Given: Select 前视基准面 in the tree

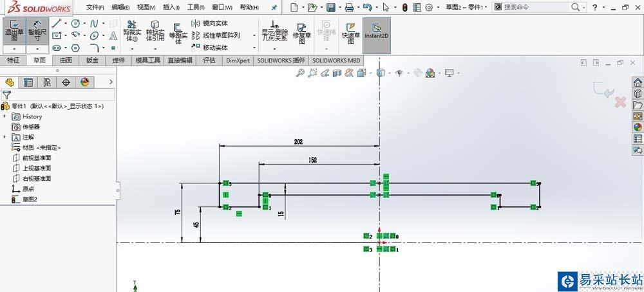Looking at the screenshot, I should tap(32, 158).
